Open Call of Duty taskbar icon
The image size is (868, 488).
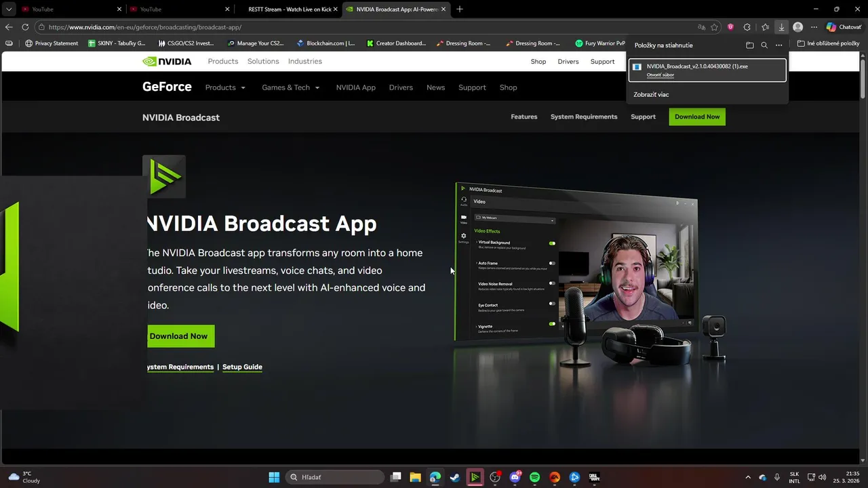pyautogui.click(x=594, y=477)
